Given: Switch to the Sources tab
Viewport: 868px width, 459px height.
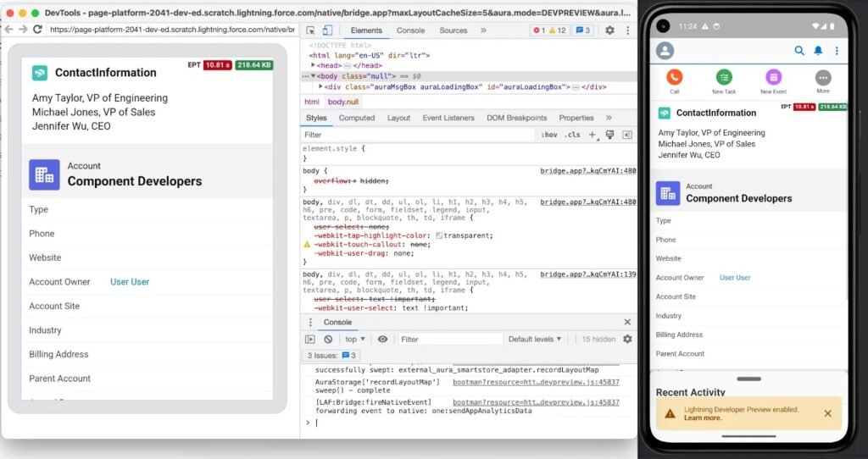Looking at the screenshot, I should coord(453,30).
